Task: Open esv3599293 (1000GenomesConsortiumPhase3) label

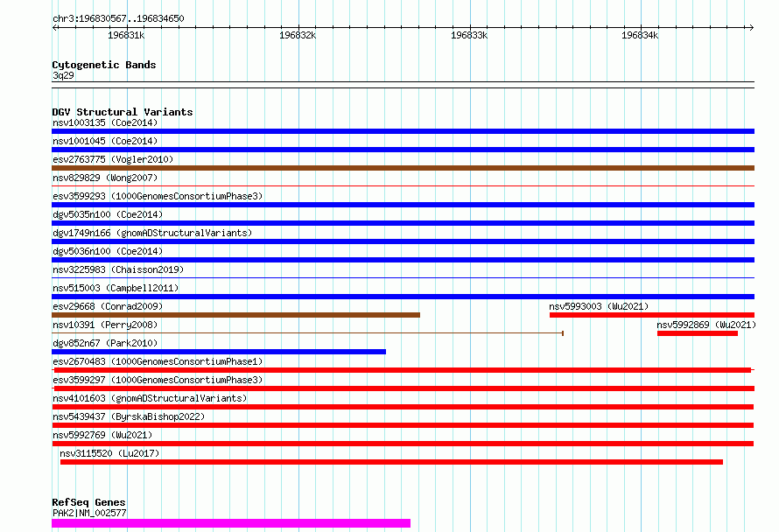Action: point(158,196)
